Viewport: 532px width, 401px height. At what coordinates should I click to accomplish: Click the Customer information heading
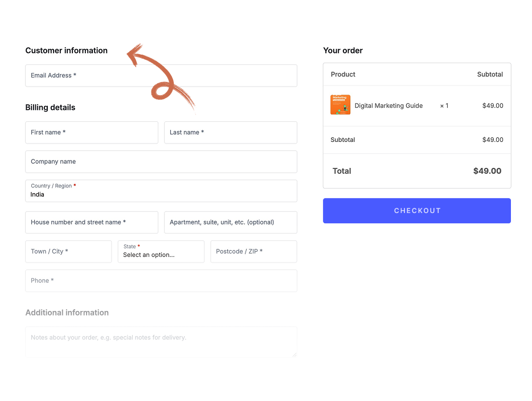(67, 51)
